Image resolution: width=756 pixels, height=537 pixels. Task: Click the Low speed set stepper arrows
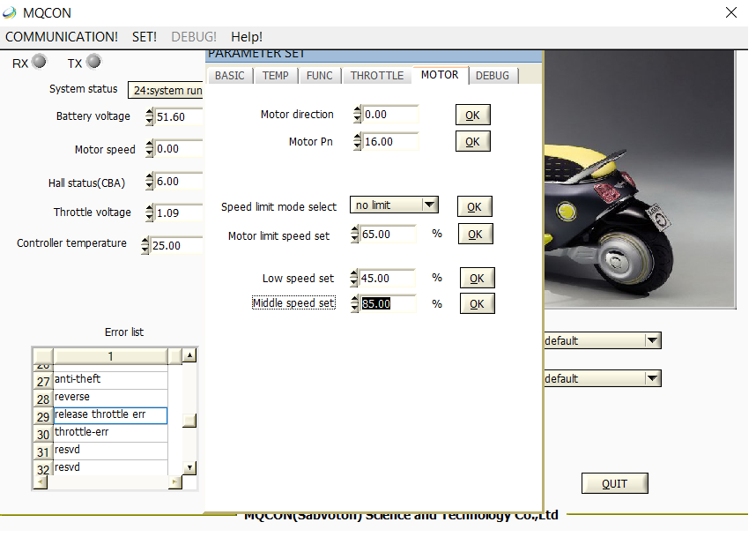pyautogui.click(x=355, y=279)
